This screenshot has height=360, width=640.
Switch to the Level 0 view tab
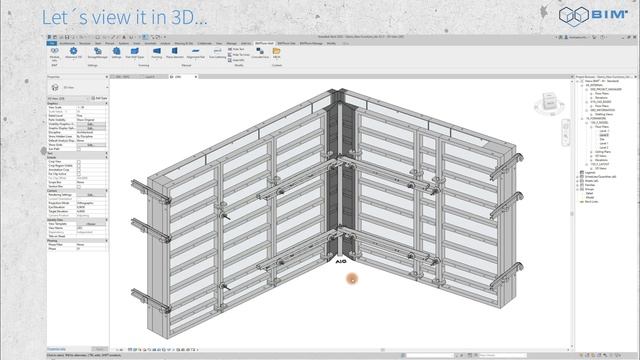click(x=150, y=77)
